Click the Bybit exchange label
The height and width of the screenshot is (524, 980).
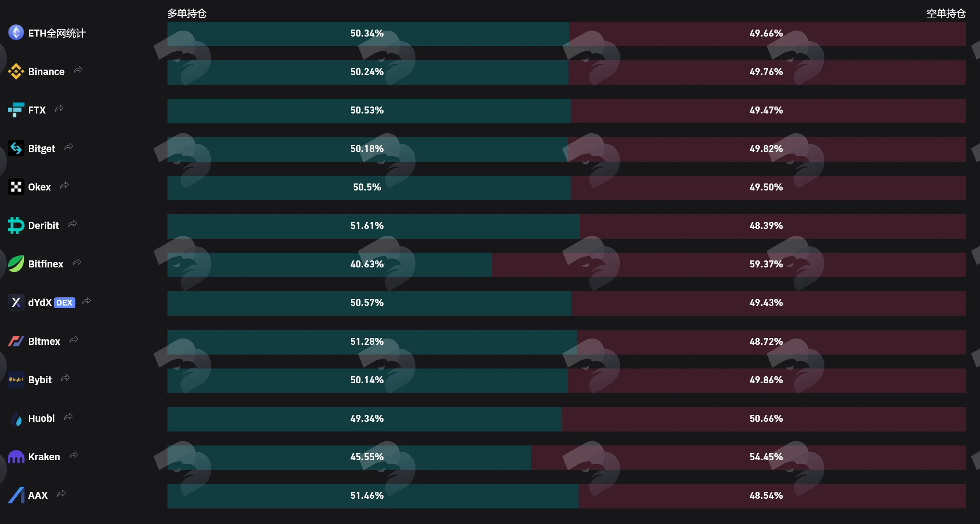(x=40, y=380)
